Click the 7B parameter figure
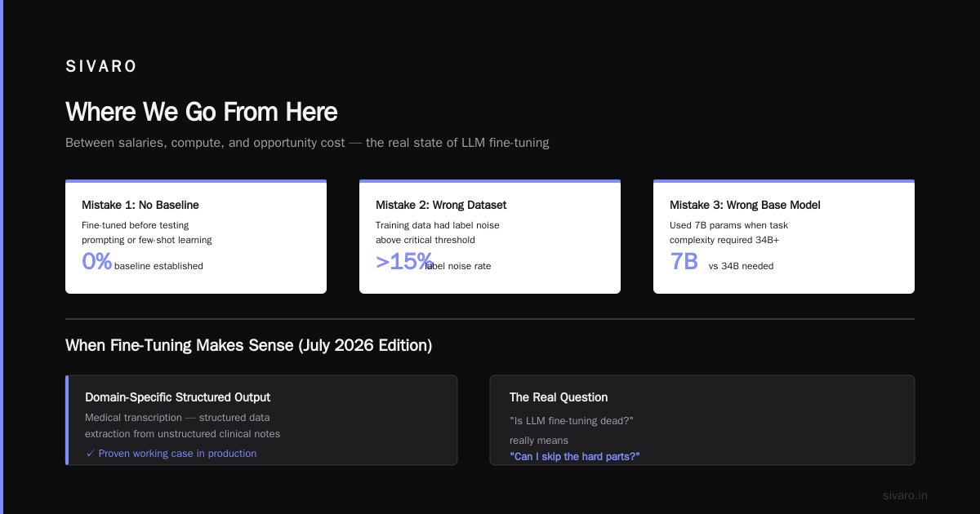 pyautogui.click(x=684, y=261)
